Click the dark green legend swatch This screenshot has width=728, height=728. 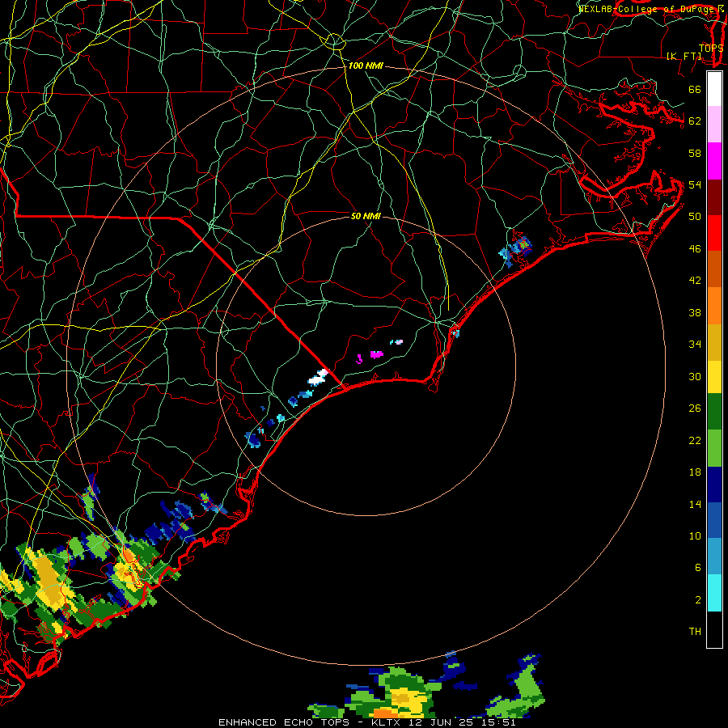[714, 412]
